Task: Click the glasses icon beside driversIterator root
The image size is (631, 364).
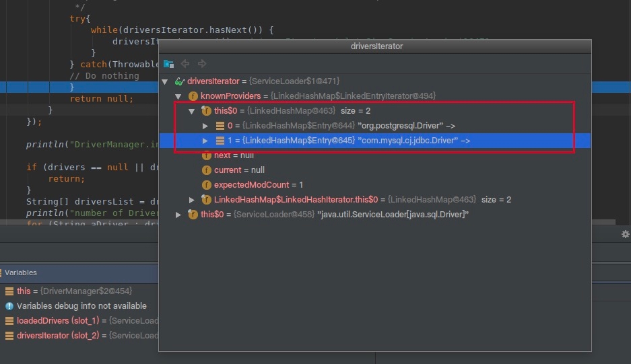Action: coord(180,81)
